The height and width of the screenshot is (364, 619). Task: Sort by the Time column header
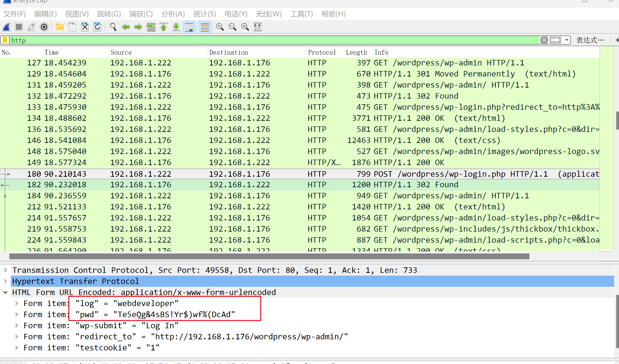tap(75, 52)
